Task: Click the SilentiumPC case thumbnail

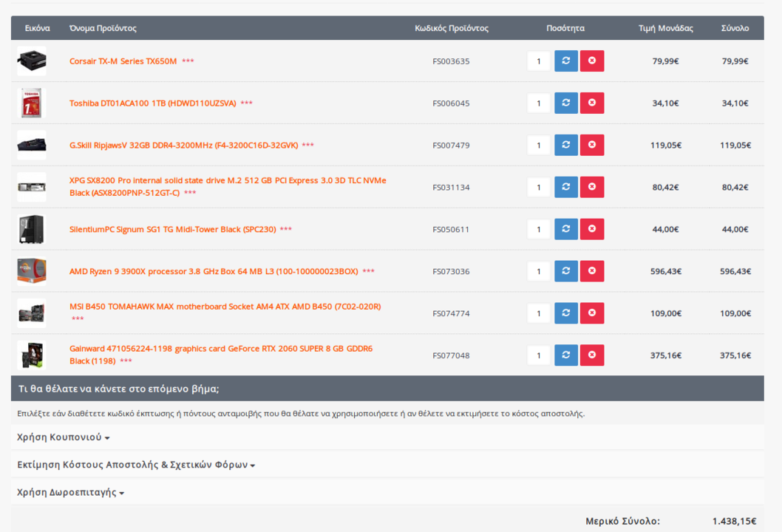Action: click(x=32, y=229)
